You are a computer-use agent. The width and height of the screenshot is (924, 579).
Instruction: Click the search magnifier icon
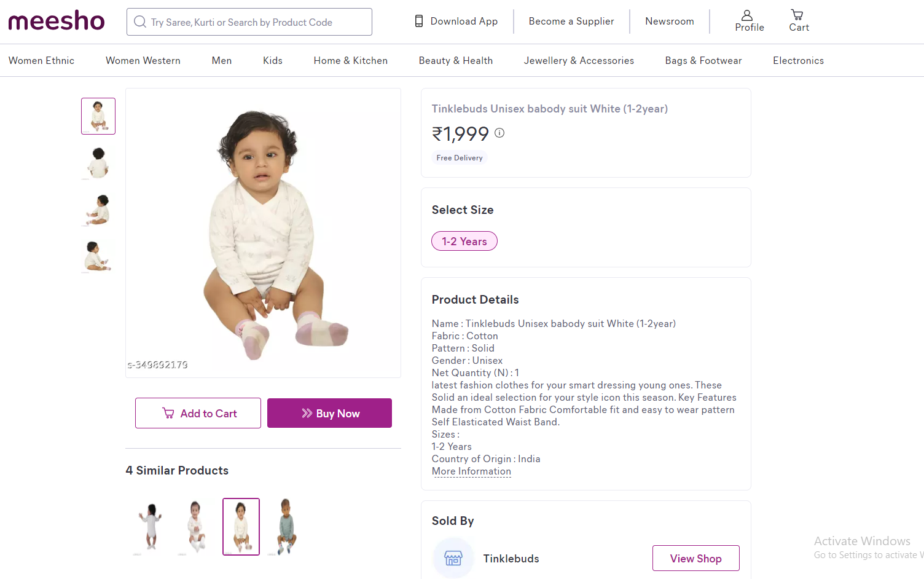pos(140,22)
